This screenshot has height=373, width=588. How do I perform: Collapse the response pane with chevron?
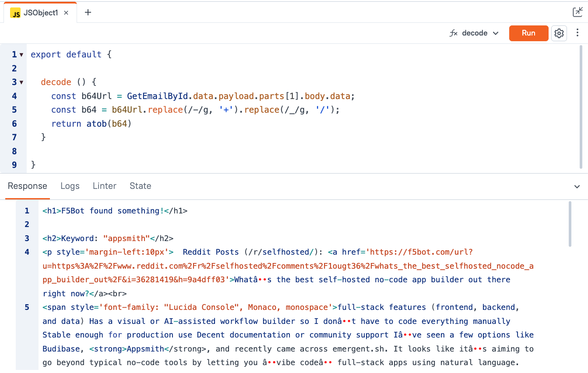577,186
